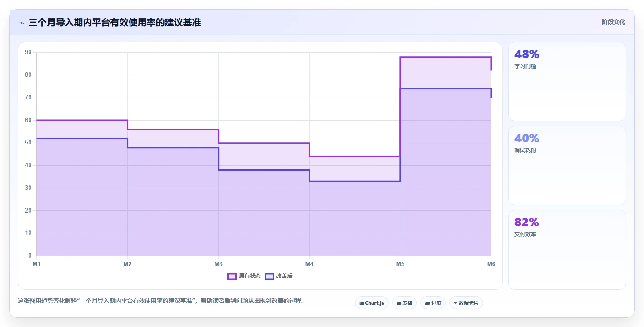
Task: Click the M4 x-axis label
Action: (x=309, y=264)
